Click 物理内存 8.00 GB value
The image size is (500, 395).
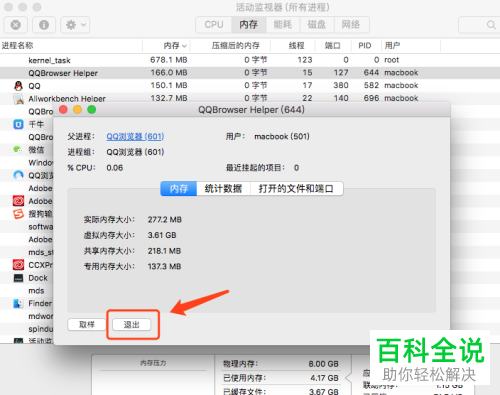pos(323,364)
